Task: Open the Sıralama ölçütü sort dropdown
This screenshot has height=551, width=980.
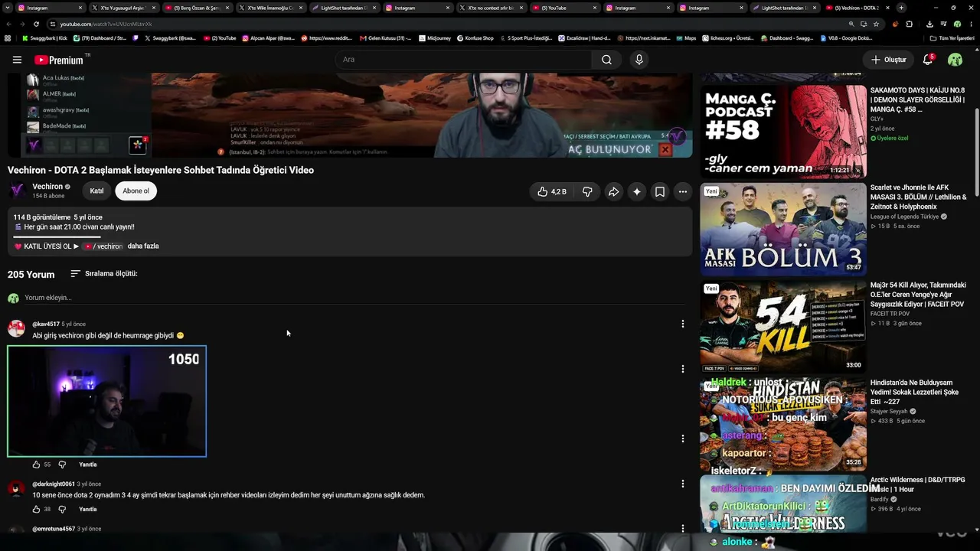Action: tap(104, 273)
